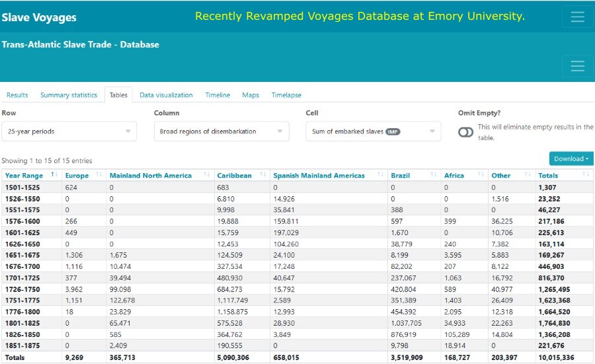Select the Timelapse tab
The width and height of the screenshot is (595, 364).
pyautogui.click(x=286, y=95)
